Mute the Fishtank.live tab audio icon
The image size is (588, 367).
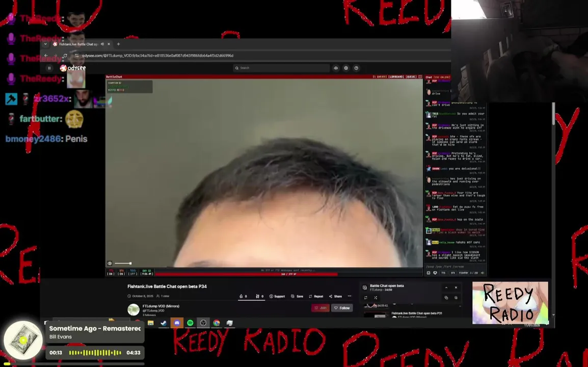click(x=102, y=44)
